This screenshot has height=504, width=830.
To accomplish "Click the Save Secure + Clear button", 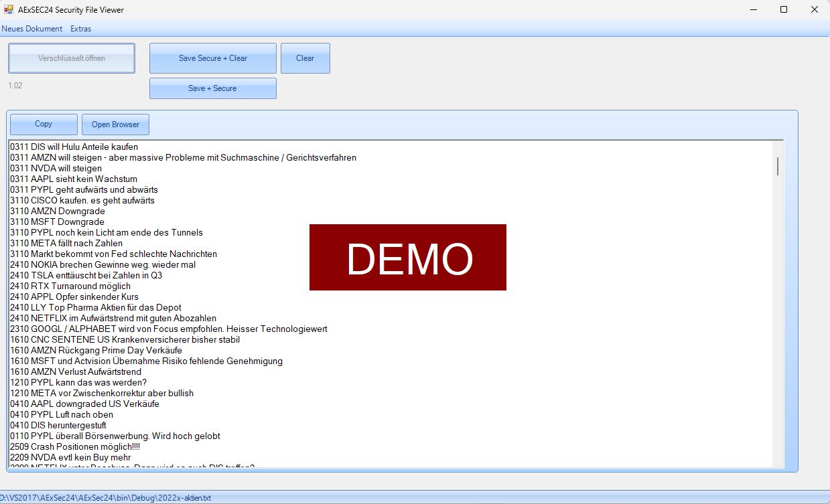I will pos(212,58).
